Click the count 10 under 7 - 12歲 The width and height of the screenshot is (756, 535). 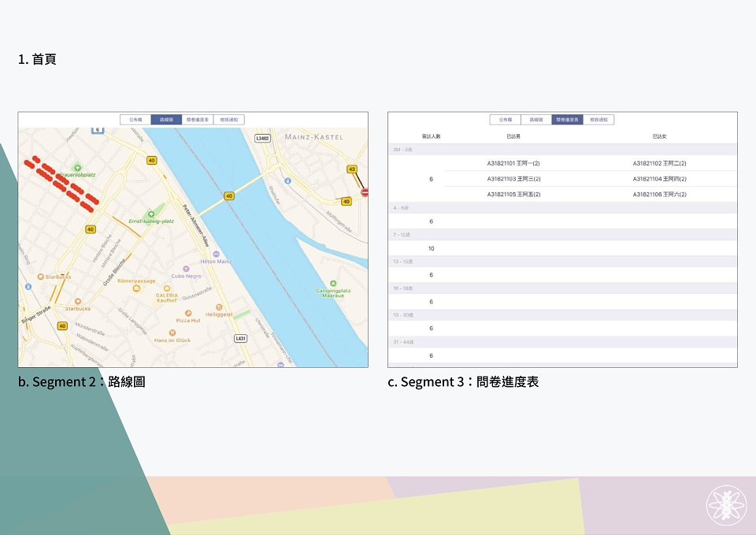point(431,249)
